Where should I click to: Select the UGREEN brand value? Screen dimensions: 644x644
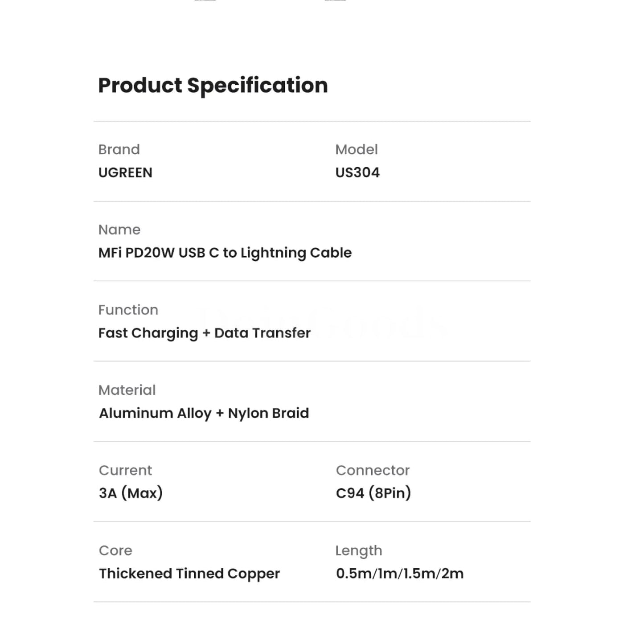tap(125, 172)
